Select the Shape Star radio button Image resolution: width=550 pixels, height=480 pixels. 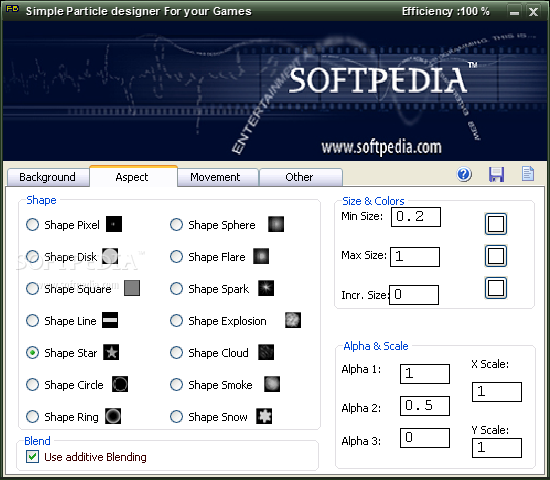[x=33, y=352]
